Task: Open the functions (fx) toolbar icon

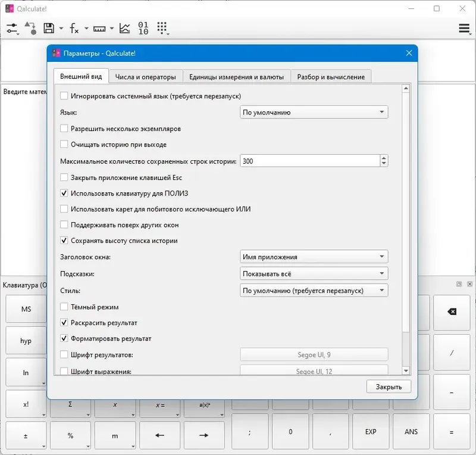Action: click(74, 29)
